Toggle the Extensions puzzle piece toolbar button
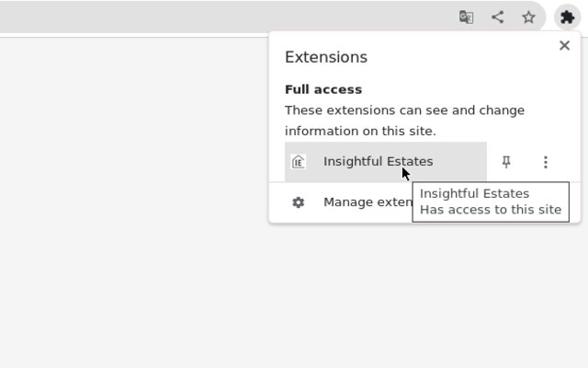 tap(567, 17)
